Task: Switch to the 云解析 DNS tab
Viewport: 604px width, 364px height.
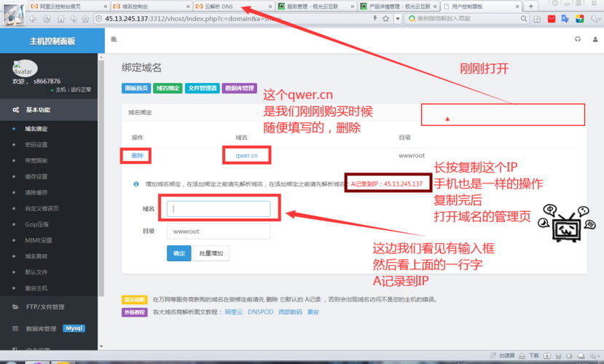Action: point(233,6)
